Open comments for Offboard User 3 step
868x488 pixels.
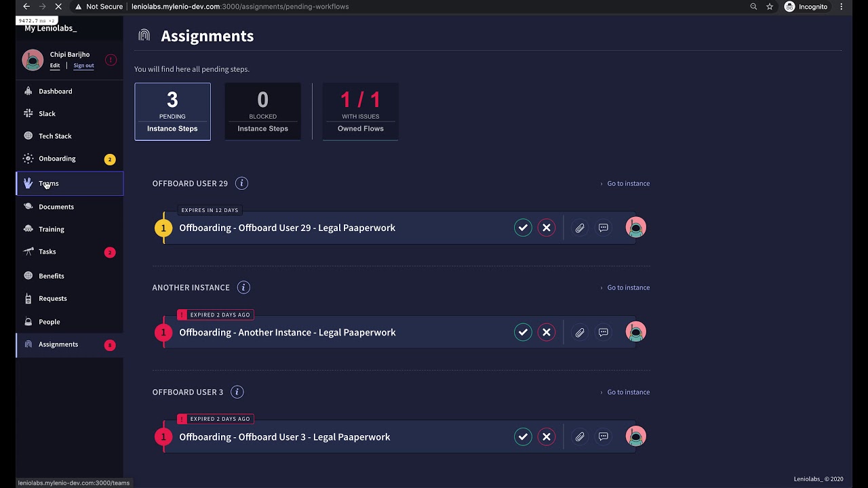click(604, 436)
